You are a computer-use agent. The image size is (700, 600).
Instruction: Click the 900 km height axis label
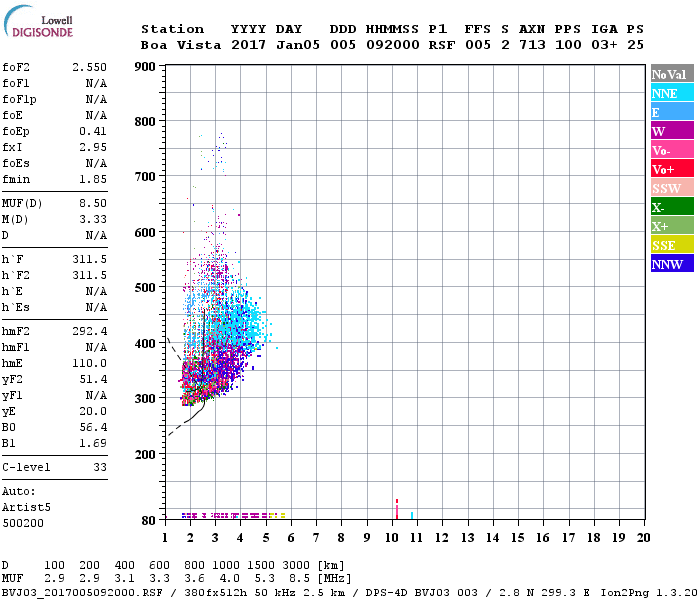(145, 67)
